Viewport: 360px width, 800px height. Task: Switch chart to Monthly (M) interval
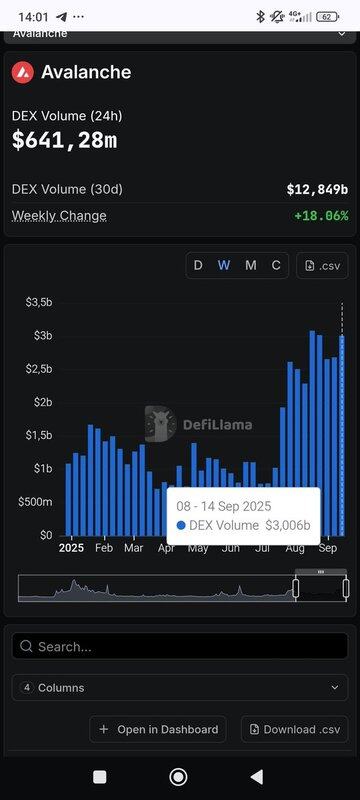coord(250,265)
